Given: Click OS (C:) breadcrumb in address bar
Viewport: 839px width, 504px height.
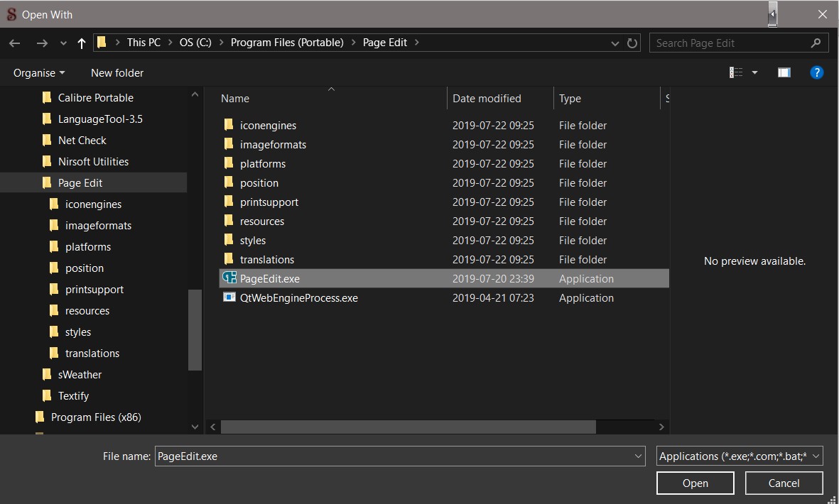Looking at the screenshot, I should (x=195, y=43).
